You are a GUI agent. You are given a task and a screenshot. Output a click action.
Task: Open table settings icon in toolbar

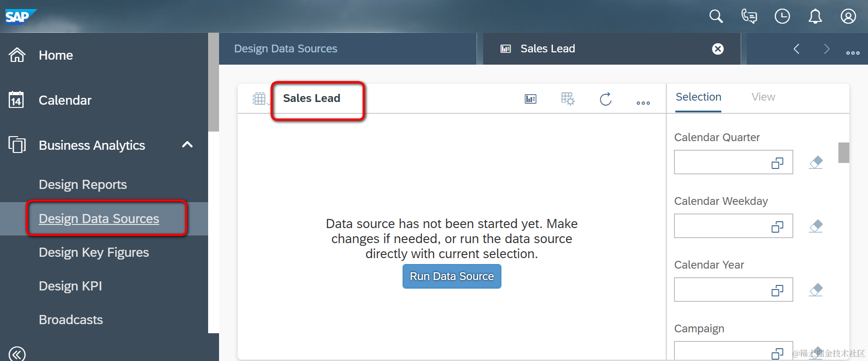568,99
